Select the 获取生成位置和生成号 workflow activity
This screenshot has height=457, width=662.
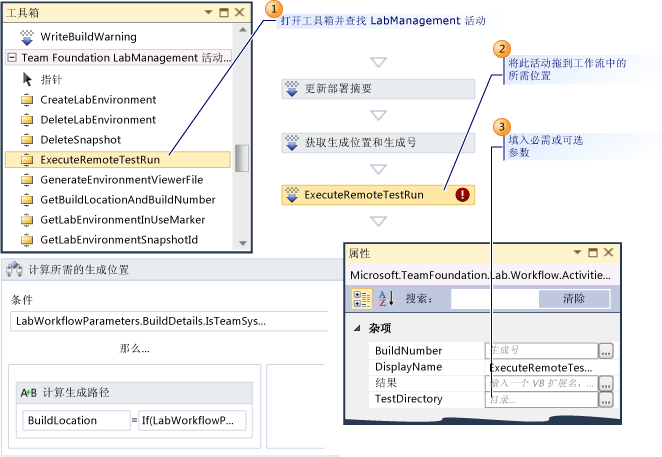click(x=378, y=142)
